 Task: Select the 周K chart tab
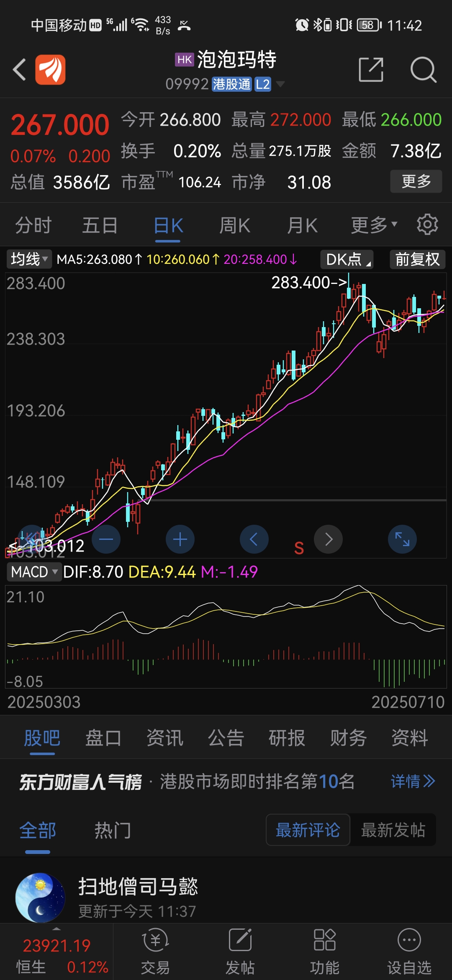point(235,225)
